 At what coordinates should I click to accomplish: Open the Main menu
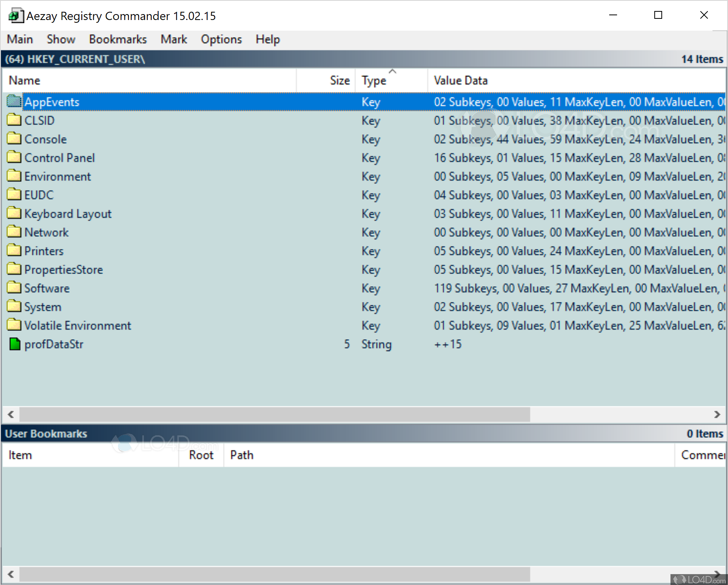pyautogui.click(x=20, y=39)
